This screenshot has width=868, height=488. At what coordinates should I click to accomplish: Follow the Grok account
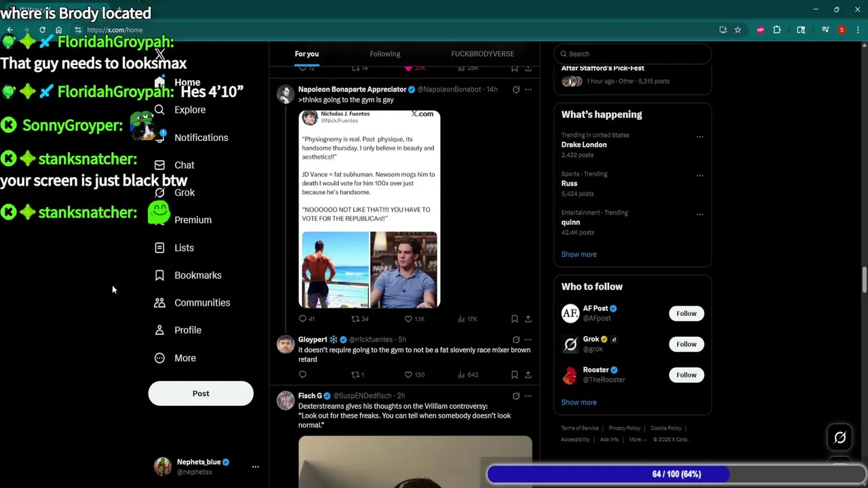tap(686, 344)
